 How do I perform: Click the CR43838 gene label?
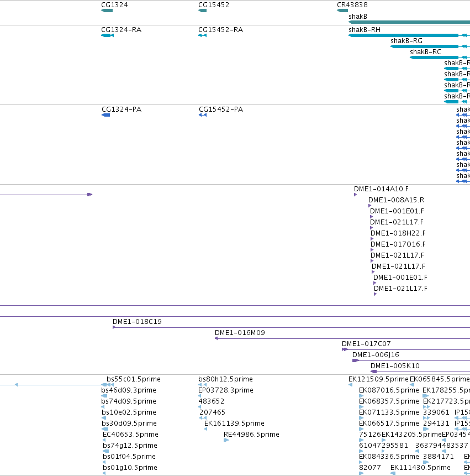352,5
